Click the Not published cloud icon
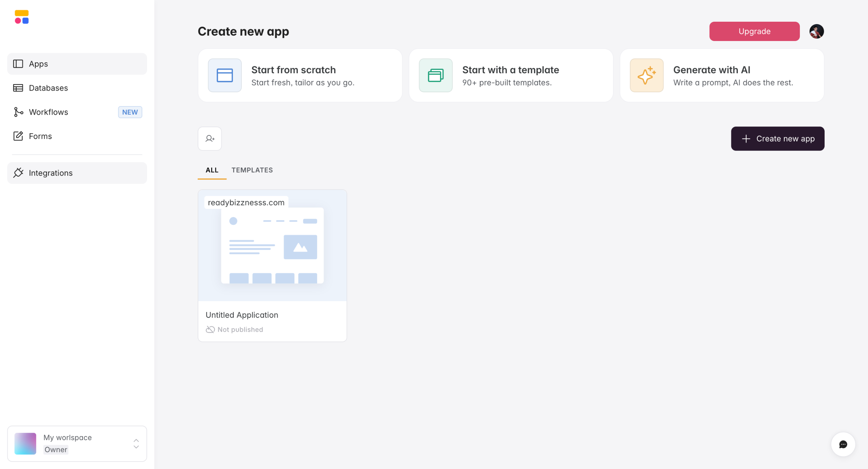The image size is (868, 469). (x=210, y=330)
